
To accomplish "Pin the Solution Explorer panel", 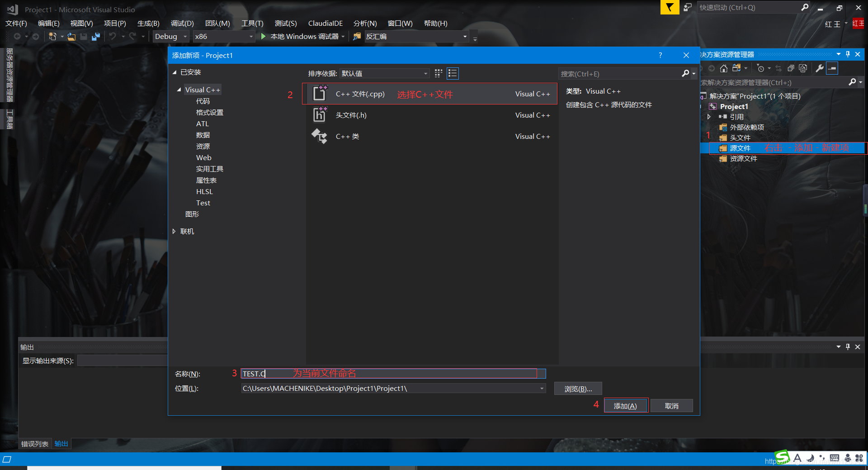I will 848,54.
